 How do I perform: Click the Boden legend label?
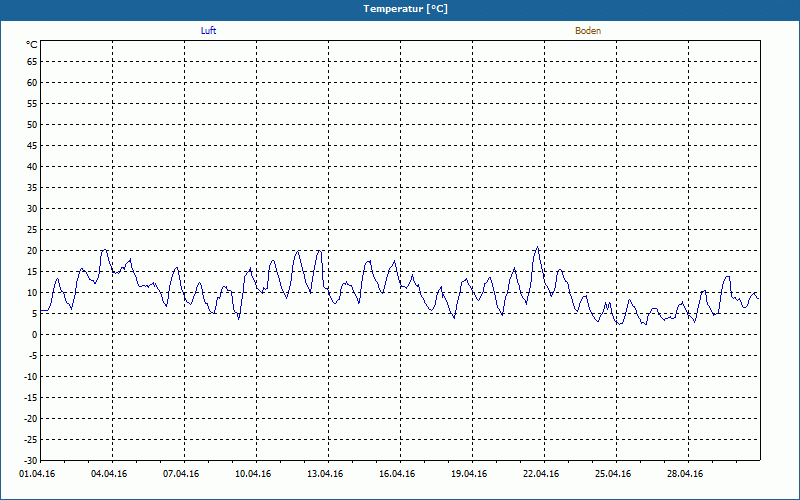pos(588,31)
